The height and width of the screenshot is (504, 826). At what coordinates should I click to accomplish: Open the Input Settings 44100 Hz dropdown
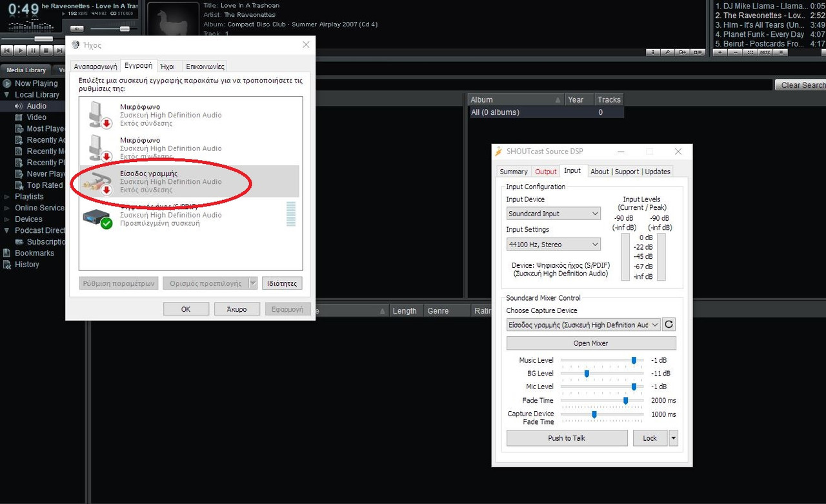[x=554, y=245]
